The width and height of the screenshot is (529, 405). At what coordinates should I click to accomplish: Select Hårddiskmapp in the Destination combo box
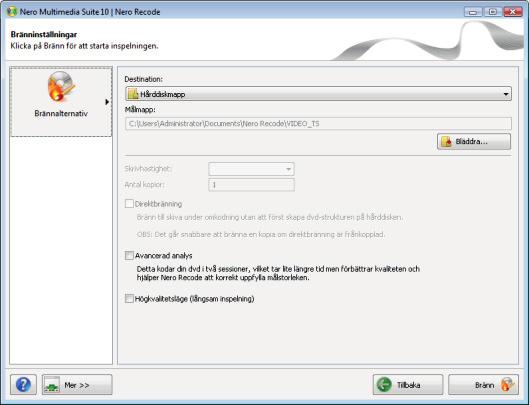pos(318,94)
